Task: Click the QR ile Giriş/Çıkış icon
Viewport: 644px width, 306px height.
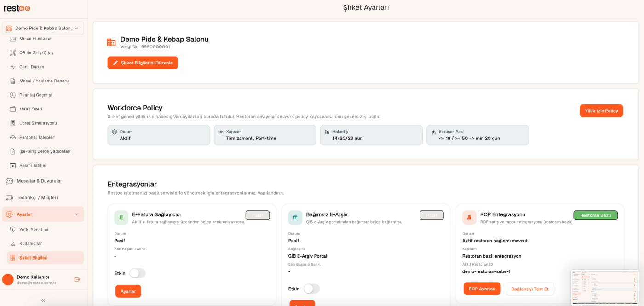Action: click(13, 53)
